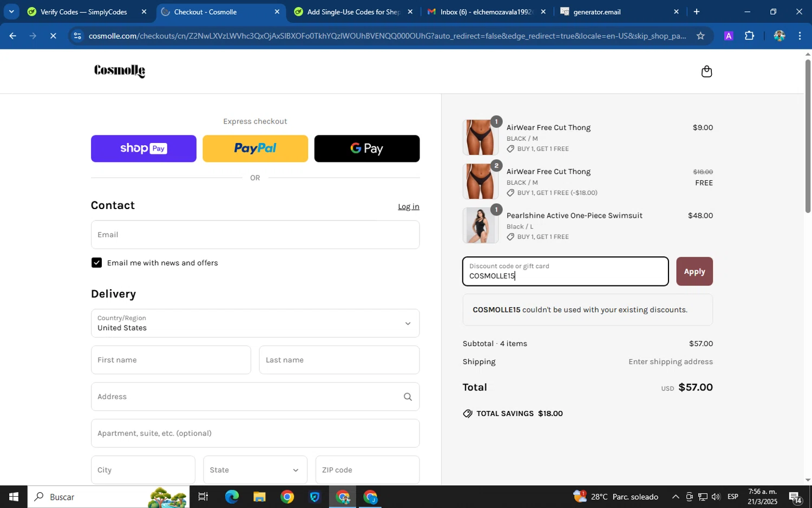The height and width of the screenshot is (508, 812).
Task: Open the Windows Start menu
Action: pos(14,497)
